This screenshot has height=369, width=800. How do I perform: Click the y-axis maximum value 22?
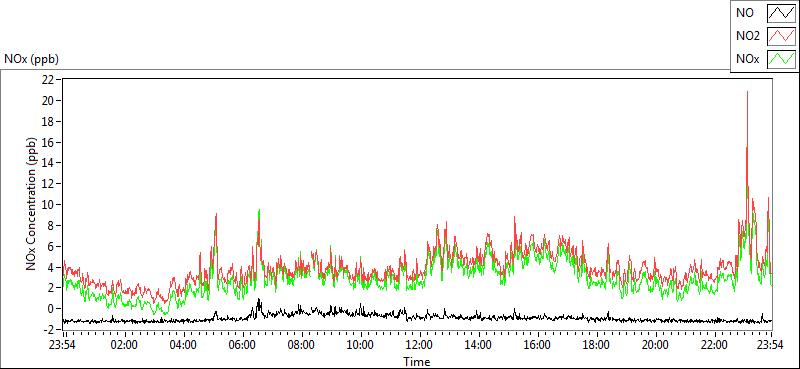coord(48,80)
